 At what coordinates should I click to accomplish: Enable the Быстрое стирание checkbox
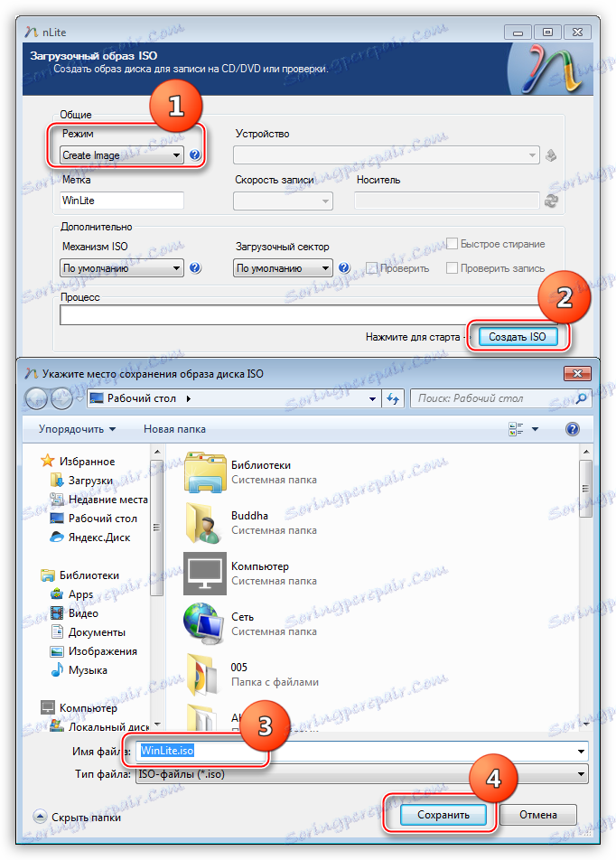click(x=452, y=244)
